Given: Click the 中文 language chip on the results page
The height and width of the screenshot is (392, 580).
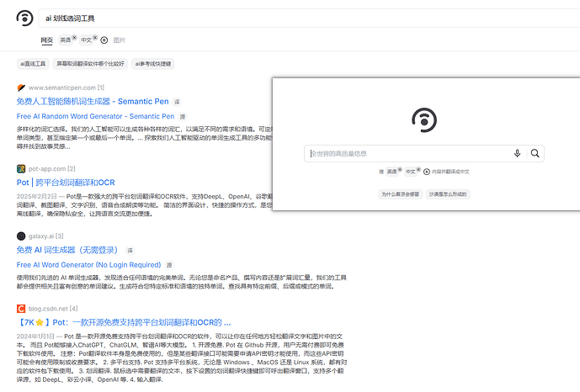Looking at the screenshot, I should click(x=86, y=40).
